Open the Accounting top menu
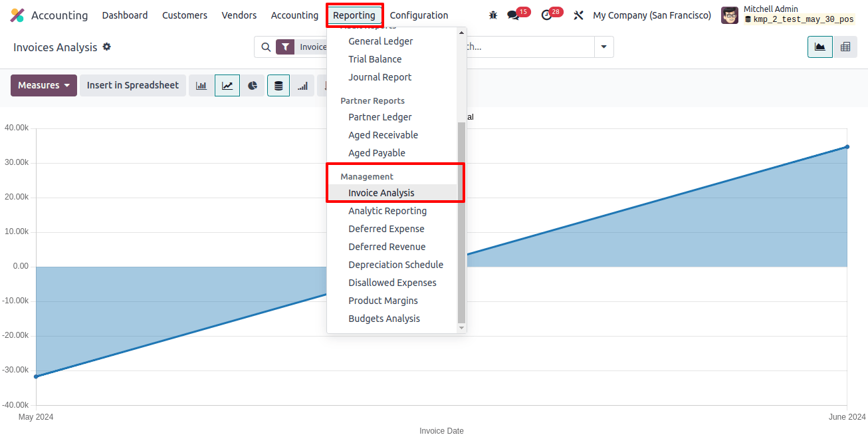 coord(294,15)
